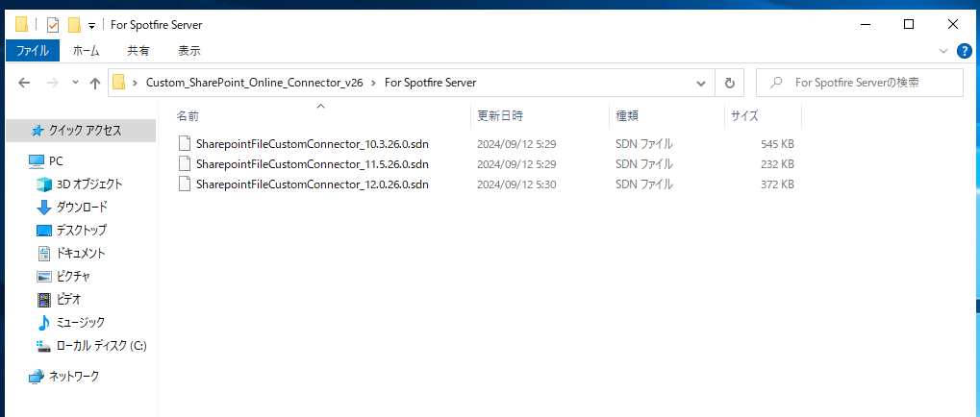The image size is (980, 417).
Task: Open ダウンロード folder in sidebar
Action: (82, 207)
